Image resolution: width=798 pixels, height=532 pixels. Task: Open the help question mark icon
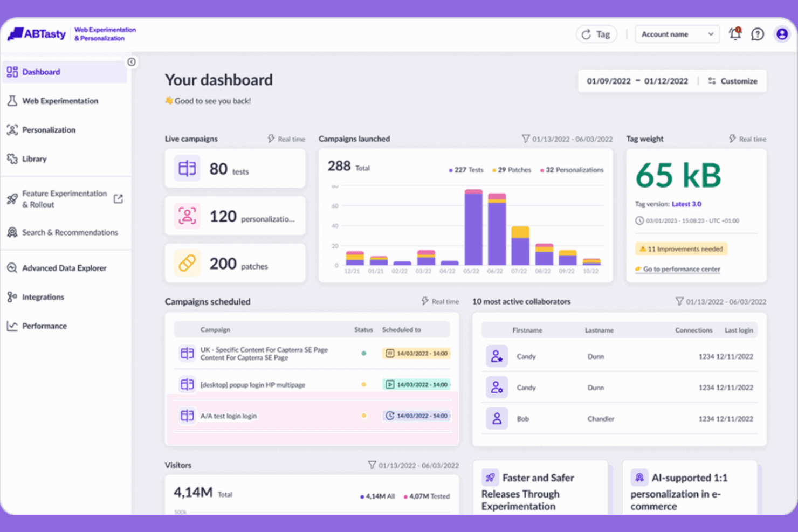[758, 34]
